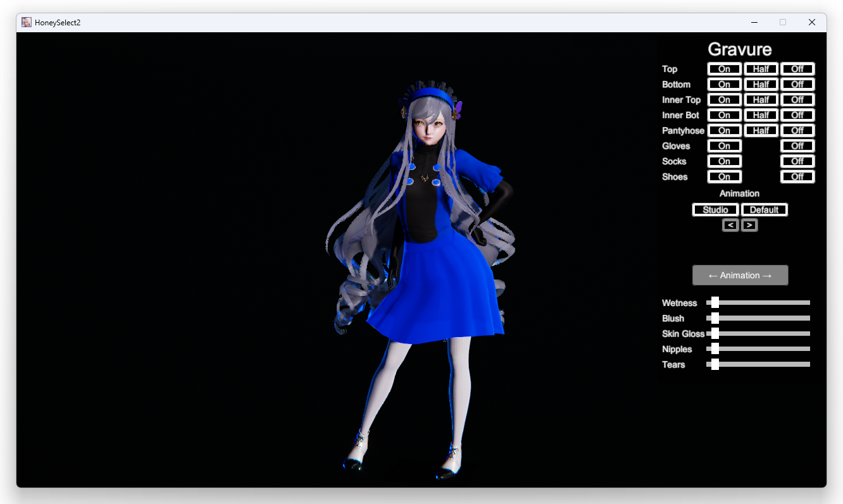Go to the previous animation with < arrow

click(x=730, y=225)
